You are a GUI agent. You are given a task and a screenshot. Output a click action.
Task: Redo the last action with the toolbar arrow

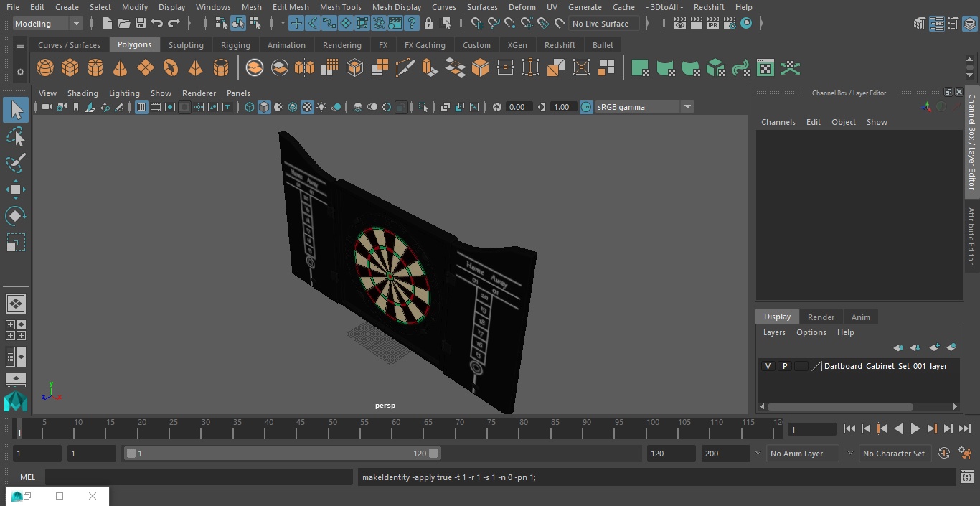pos(174,24)
